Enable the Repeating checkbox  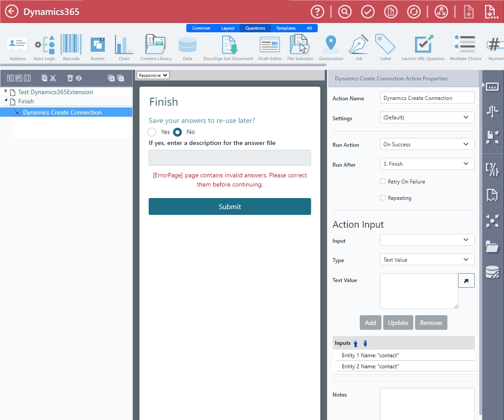coord(382,198)
